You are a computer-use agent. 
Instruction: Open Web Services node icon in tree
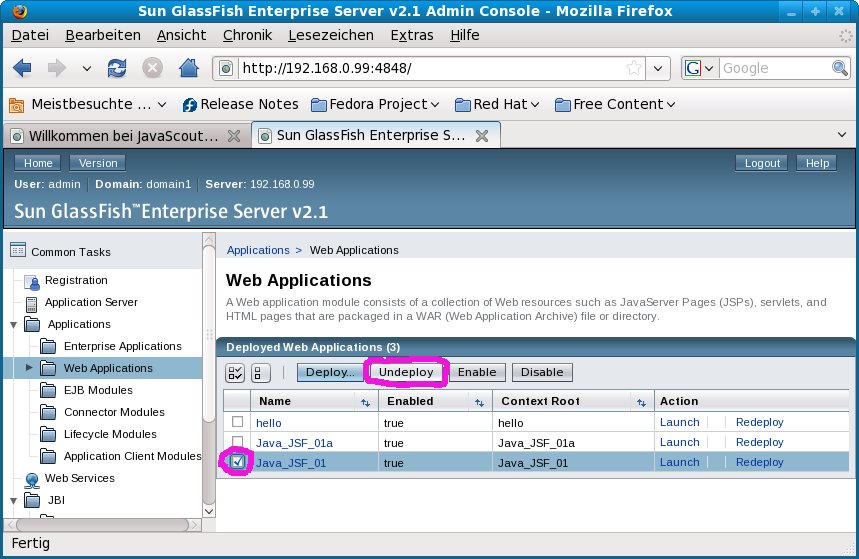[x=32, y=479]
